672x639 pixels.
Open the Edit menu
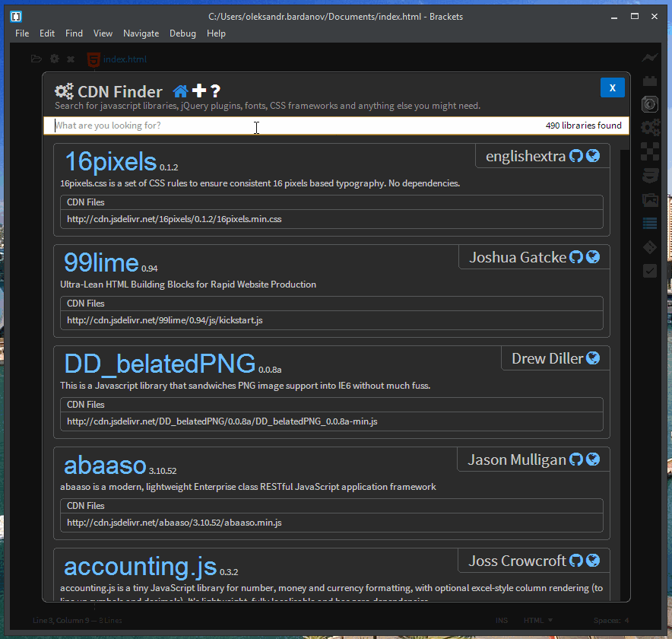(x=47, y=33)
